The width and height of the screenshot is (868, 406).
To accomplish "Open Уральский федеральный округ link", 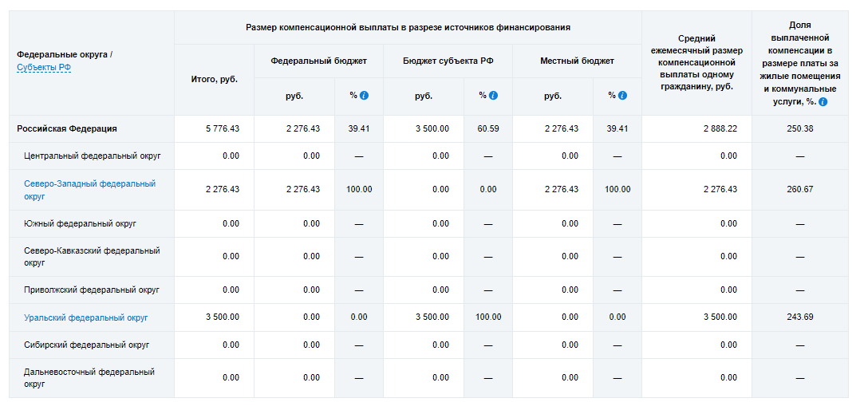I will coord(86,317).
